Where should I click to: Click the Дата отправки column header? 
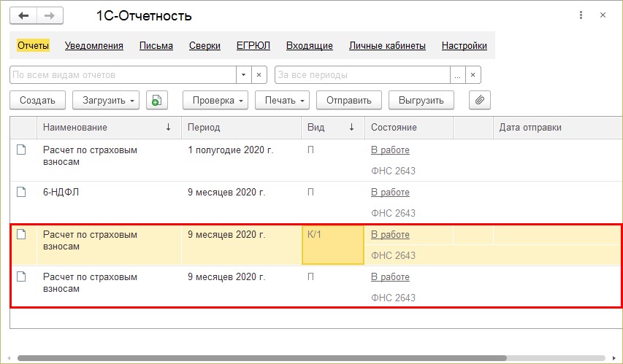coord(557,128)
